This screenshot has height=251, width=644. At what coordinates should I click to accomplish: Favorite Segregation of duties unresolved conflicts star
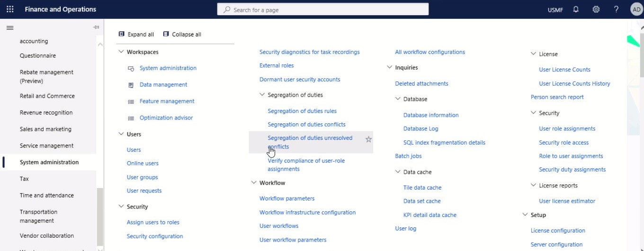click(x=368, y=139)
